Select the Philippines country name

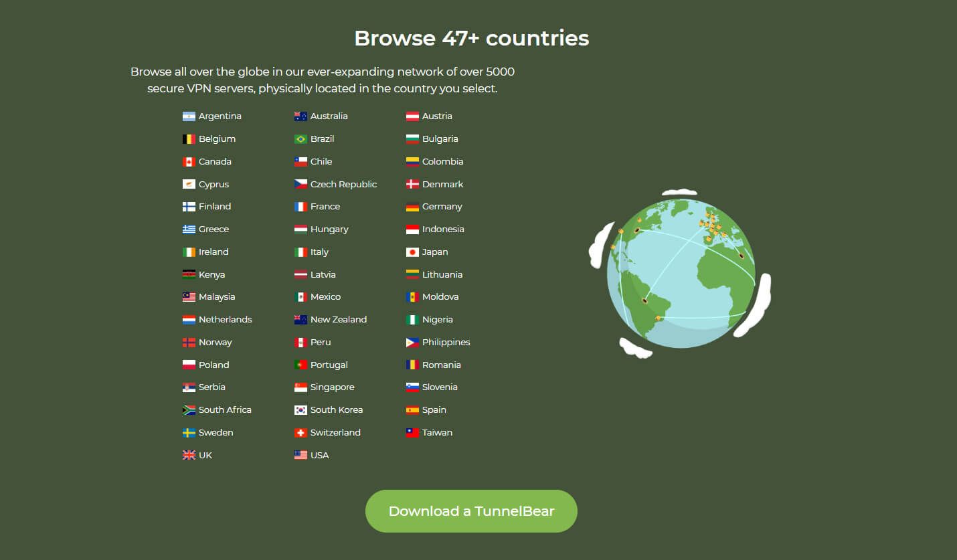446,343
